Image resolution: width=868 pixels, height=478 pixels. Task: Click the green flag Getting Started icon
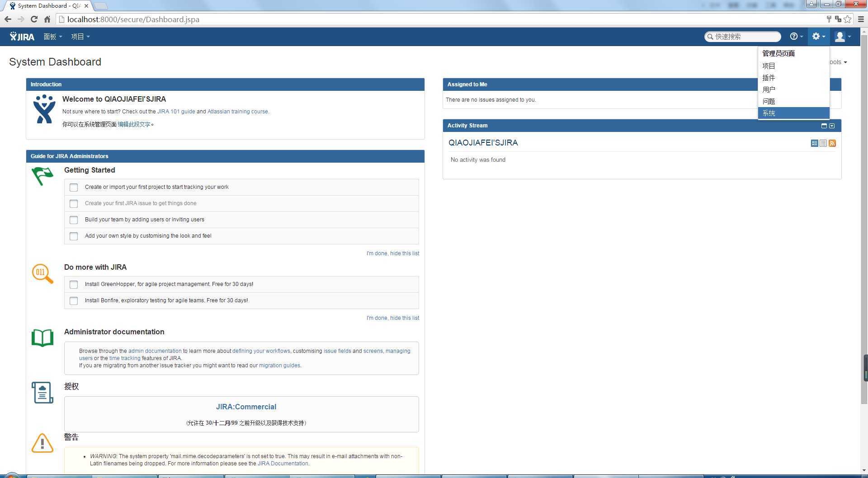pyautogui.click(x=42, y=176)
